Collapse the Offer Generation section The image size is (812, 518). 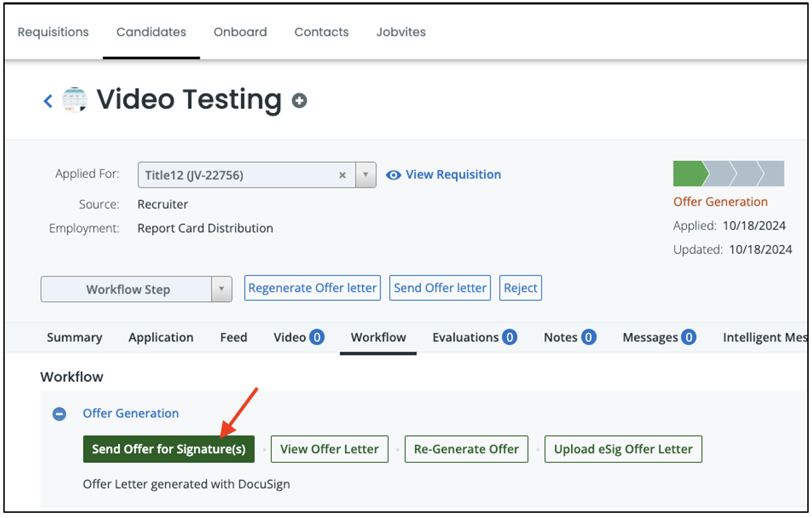coord(59,414)
